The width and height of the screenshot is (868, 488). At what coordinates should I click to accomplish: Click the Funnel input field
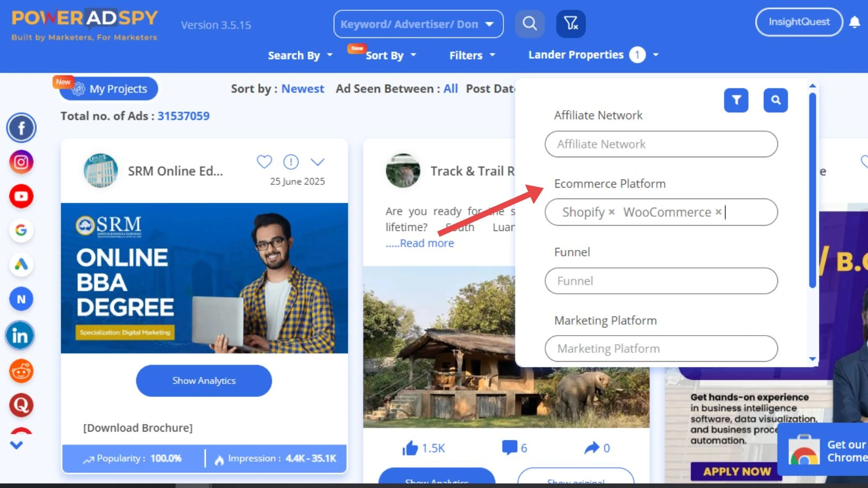pyautogui.click(x=661, y=281)
